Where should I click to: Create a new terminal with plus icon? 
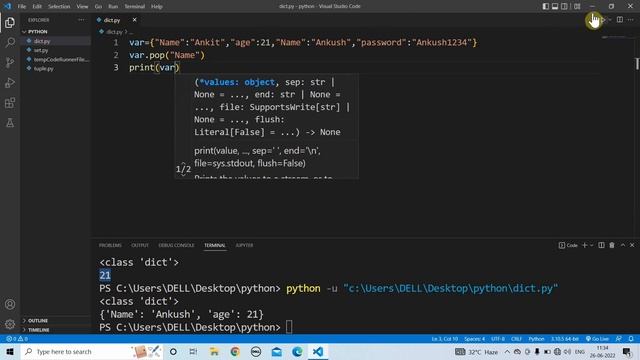coord(584,245)
